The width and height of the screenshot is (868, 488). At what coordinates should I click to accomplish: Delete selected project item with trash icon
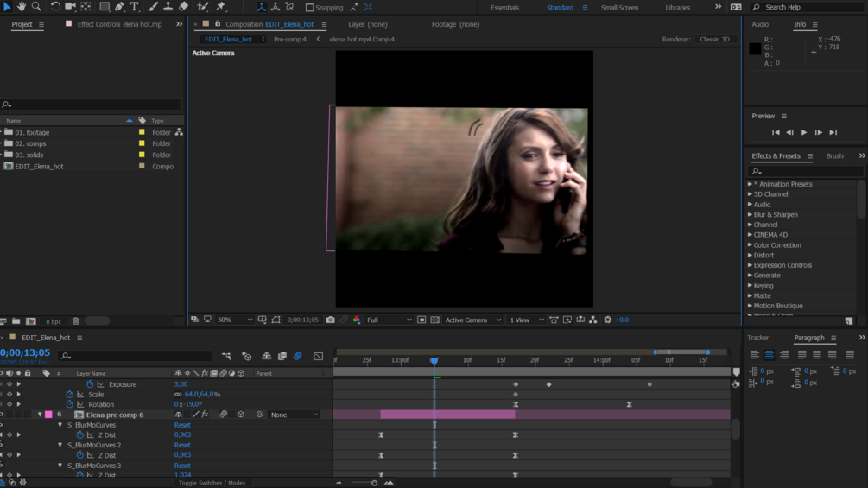(x=76, y=321)
